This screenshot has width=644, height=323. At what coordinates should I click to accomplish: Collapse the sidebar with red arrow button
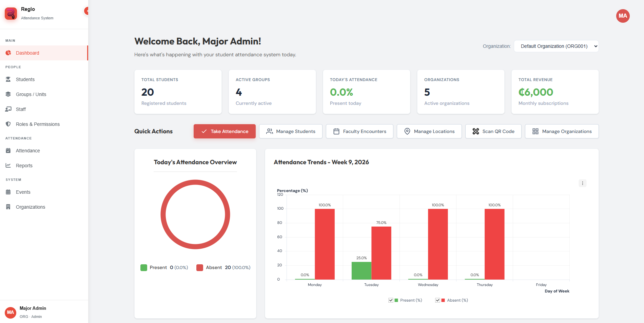click(x=86, y=11)
